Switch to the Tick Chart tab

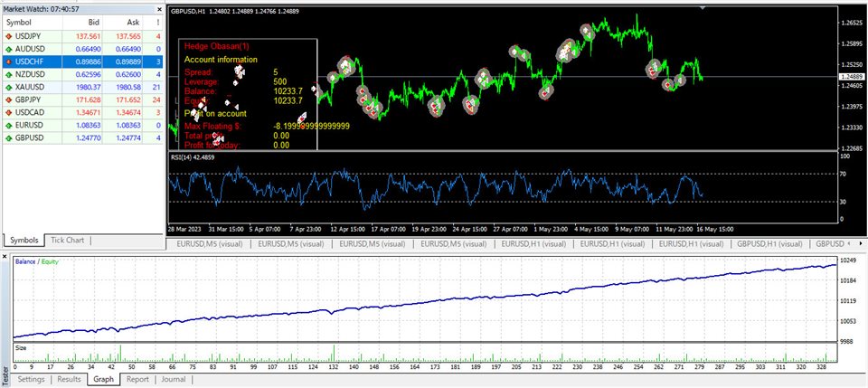[x=69, y=241]
